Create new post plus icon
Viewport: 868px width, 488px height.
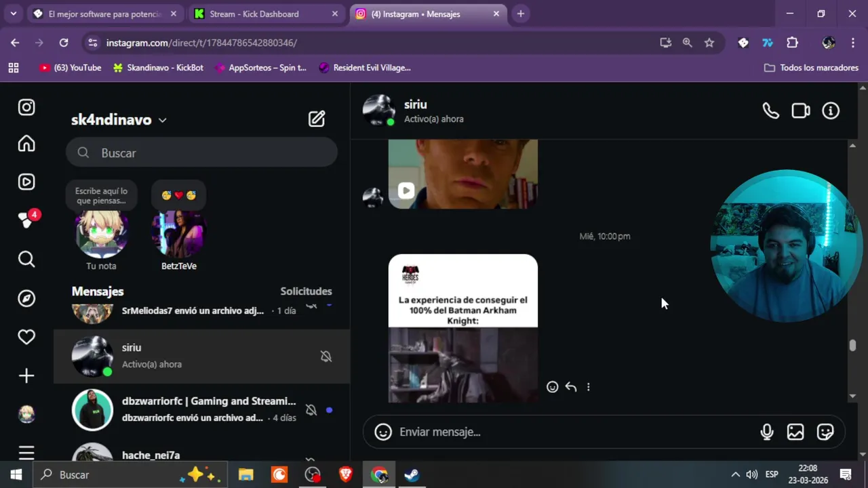pos(26,375)
